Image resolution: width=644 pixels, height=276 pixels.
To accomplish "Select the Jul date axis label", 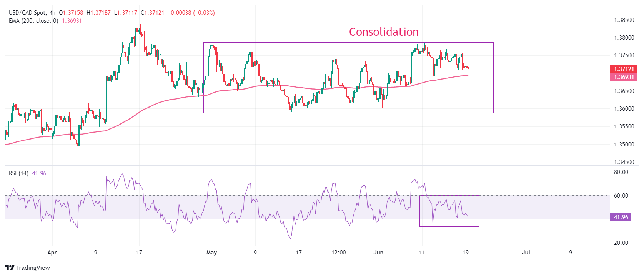I will click(526, 253).
